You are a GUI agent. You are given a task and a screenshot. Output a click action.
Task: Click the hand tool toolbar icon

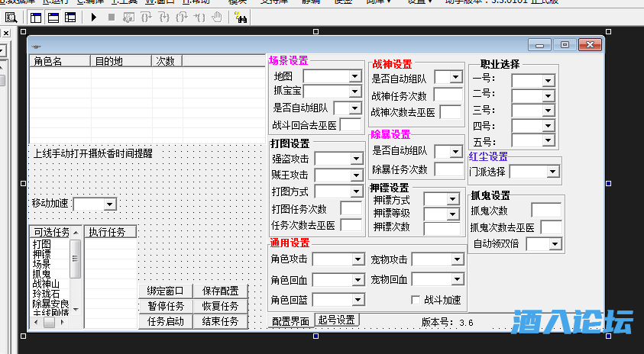(217, 17)
